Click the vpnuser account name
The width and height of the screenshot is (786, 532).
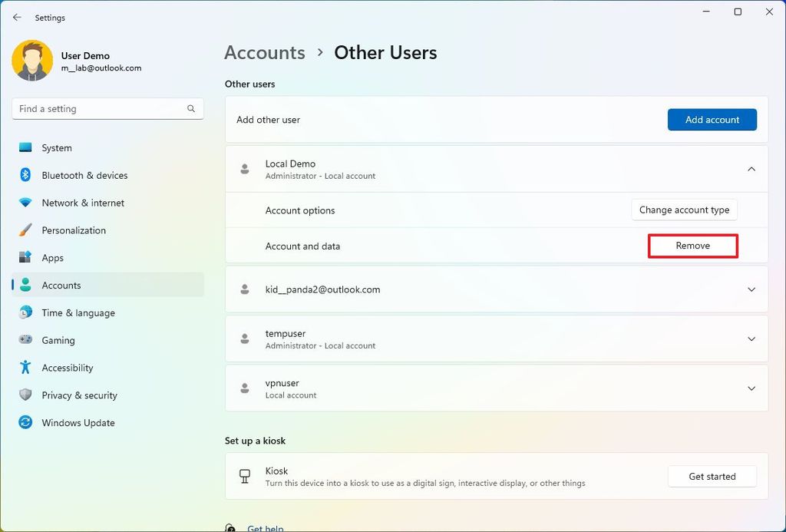tap(282, 383)
